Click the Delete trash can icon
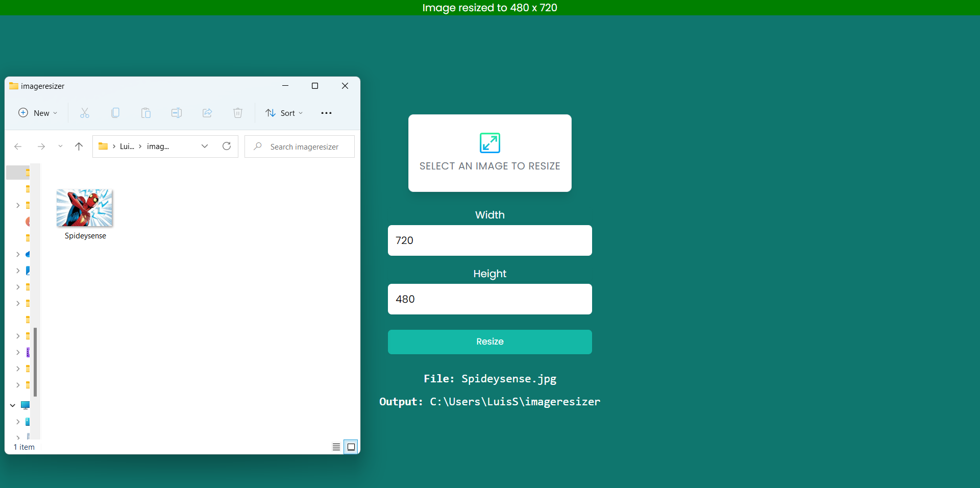The image size is (980, 488). (238, 113)
